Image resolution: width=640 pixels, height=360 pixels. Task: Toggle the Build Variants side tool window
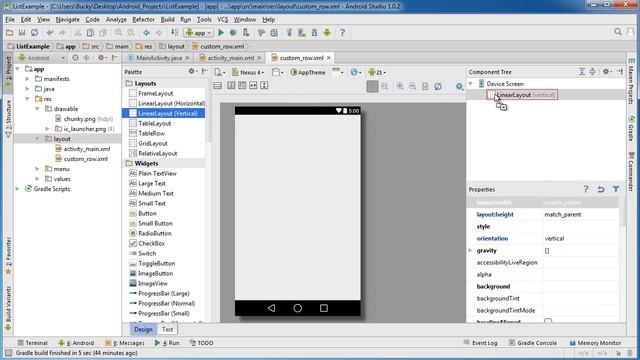click(x=8, y=309)
